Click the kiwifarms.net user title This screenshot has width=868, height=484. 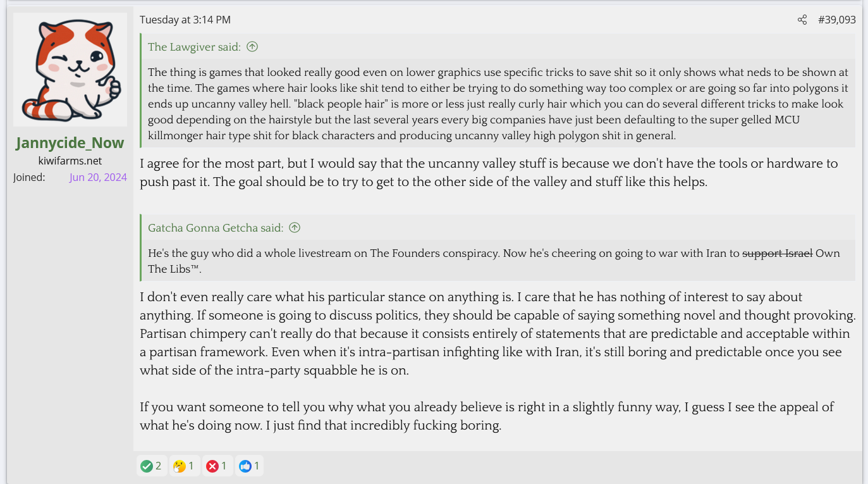[70, 161]
